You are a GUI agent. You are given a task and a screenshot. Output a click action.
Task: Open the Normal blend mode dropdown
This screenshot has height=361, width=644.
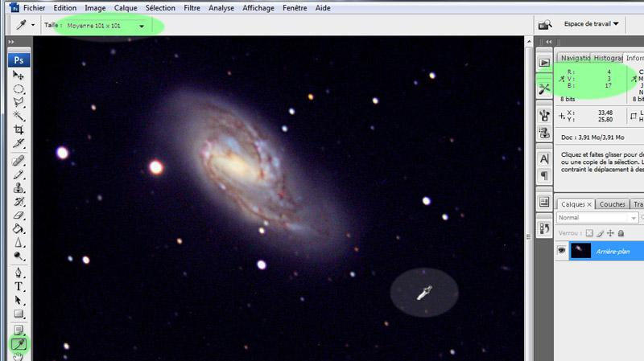pyautogui.click(x=597, y=217)
